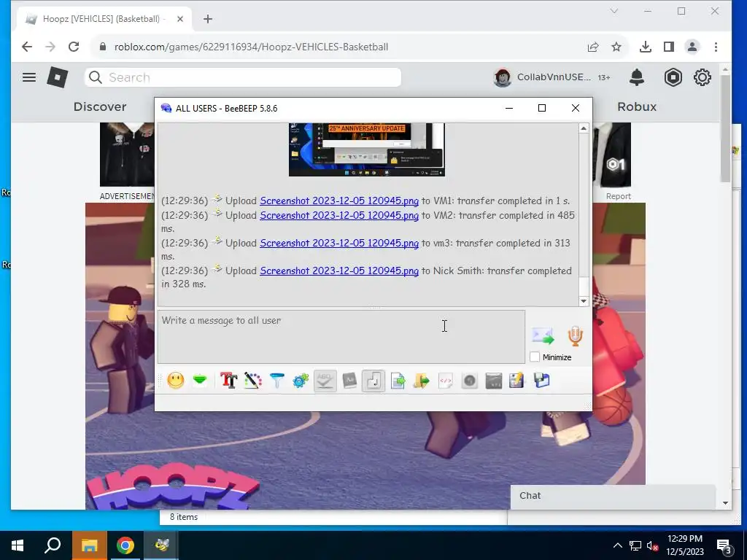Open the message filter funnel
The image size is (747, 560).
(x=276, y=381)
